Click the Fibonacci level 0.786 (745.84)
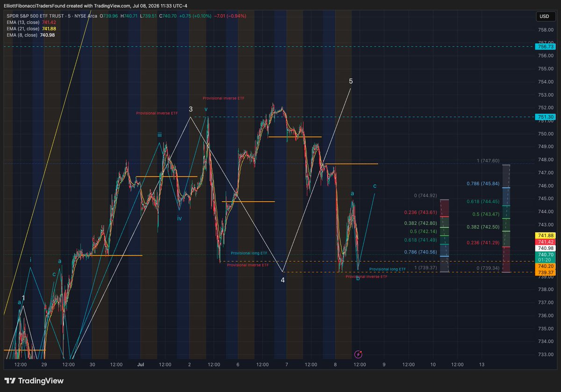This screenshot has width=561, height=392. tap(483, 184)
